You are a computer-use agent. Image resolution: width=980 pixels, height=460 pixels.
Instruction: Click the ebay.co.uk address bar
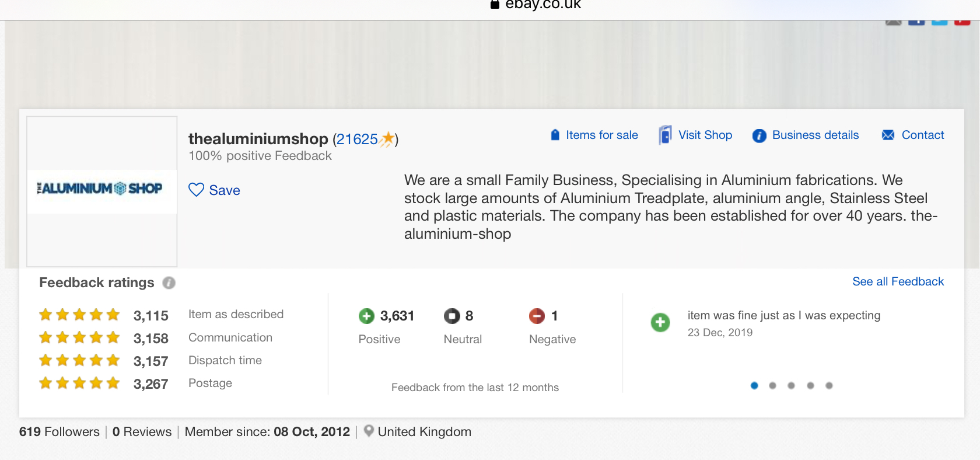[x=542, y=5]
